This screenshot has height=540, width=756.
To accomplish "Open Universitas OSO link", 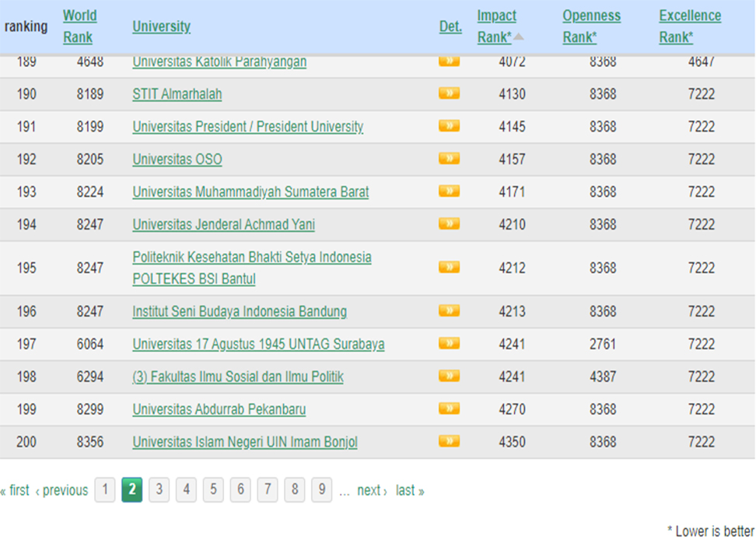I will tap(177, 159).
